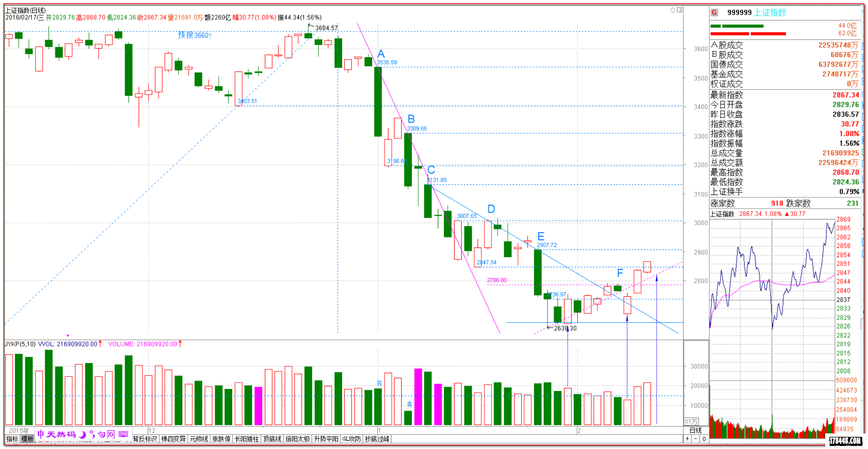Click the 今日开盘 value 2829.76
Image resolution: width=868 pixels, height=449 pixels.
click(846, 105)
